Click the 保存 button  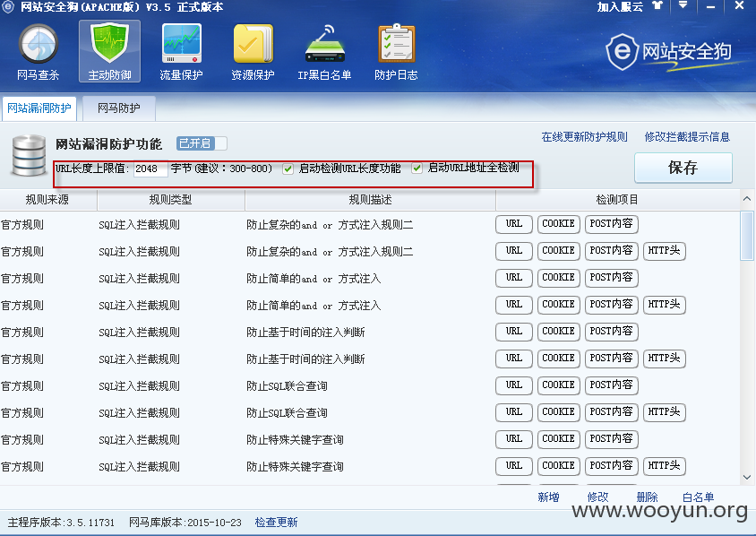(683, 168)
